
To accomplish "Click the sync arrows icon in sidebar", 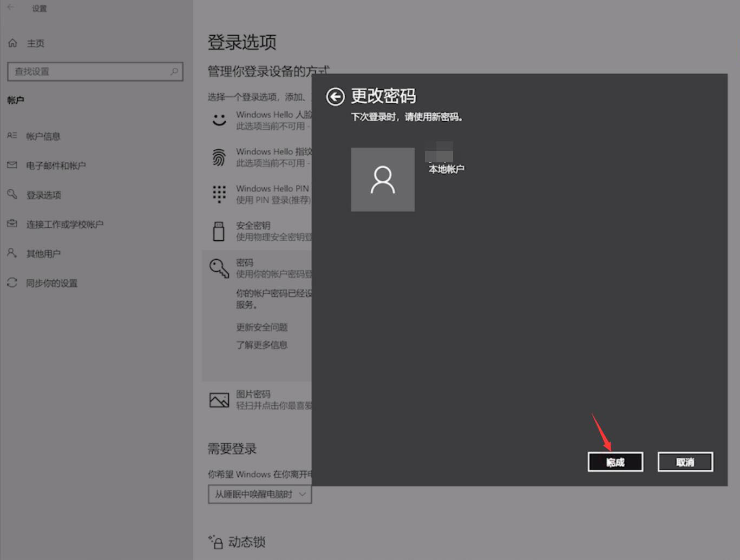I will pyautogui.click(x=12, y=282).
